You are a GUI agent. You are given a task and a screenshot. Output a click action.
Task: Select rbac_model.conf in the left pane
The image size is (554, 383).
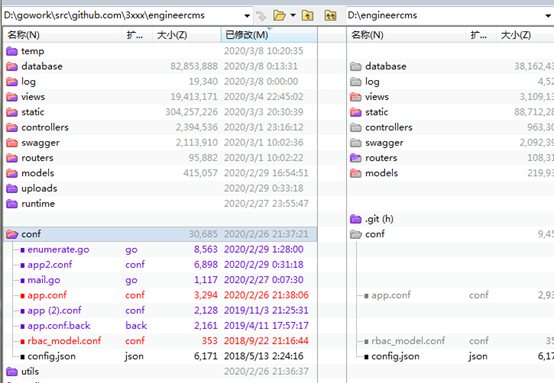click(64, 341)
